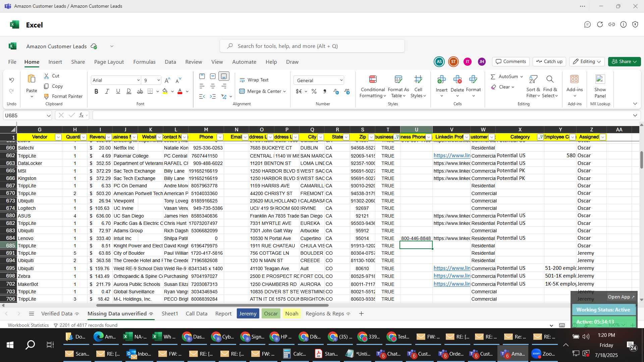Decrease font size icon
644x362 pixels.
pyautogui.click(x=178, y=80)
